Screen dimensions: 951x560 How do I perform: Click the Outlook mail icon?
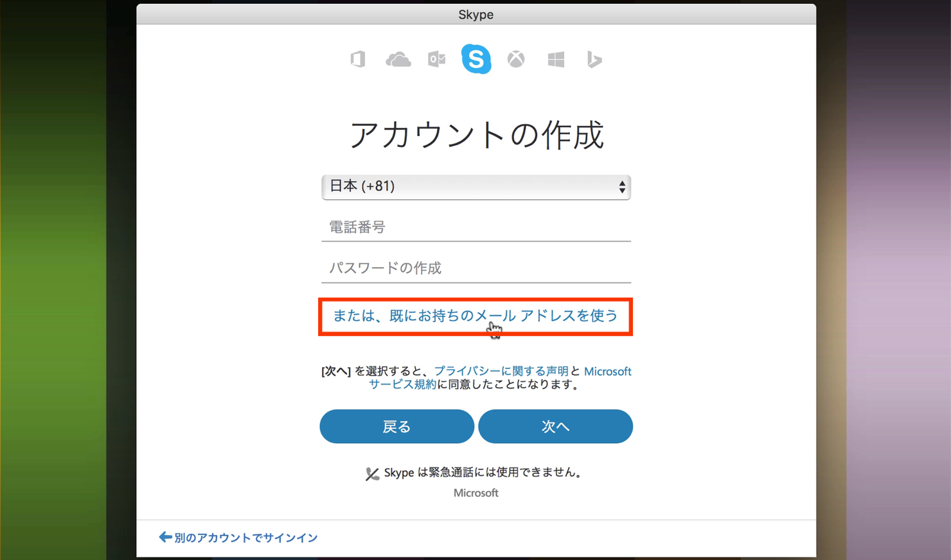436,59
